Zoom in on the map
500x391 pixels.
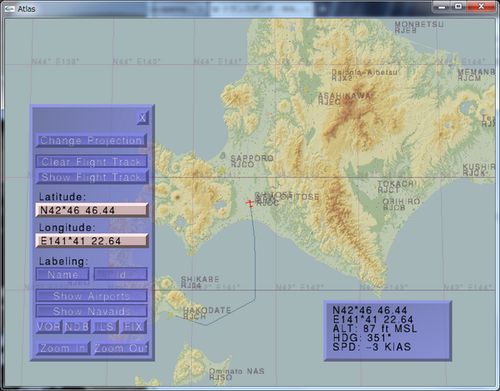point(63,348)
